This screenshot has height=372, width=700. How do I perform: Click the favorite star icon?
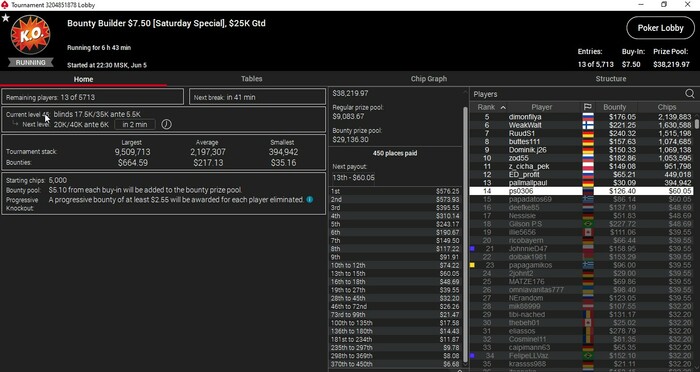coord(5,18)
